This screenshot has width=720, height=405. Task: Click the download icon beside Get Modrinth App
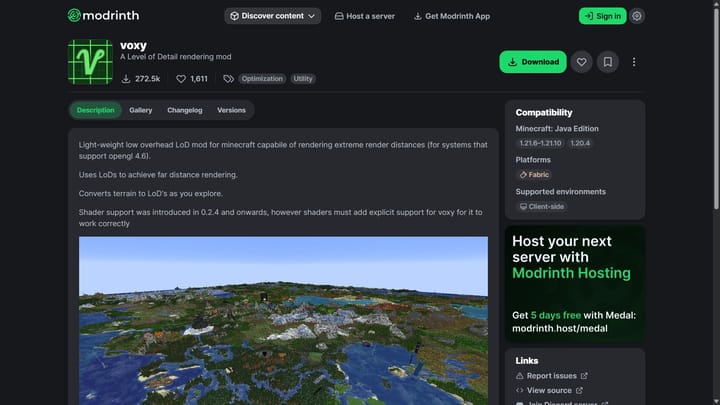click(417, 16)
